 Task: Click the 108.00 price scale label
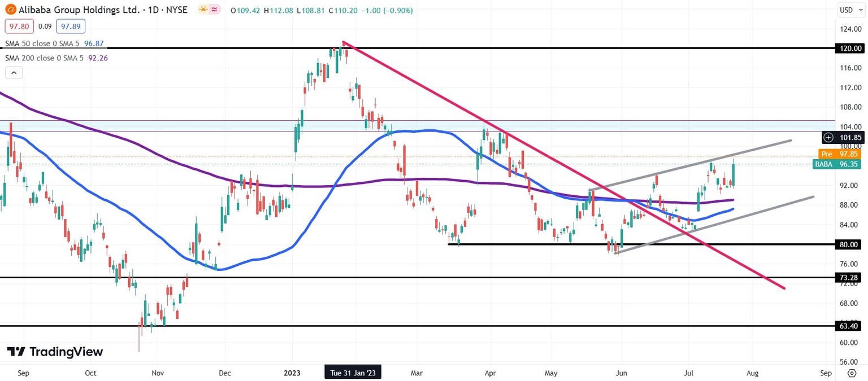850,107
